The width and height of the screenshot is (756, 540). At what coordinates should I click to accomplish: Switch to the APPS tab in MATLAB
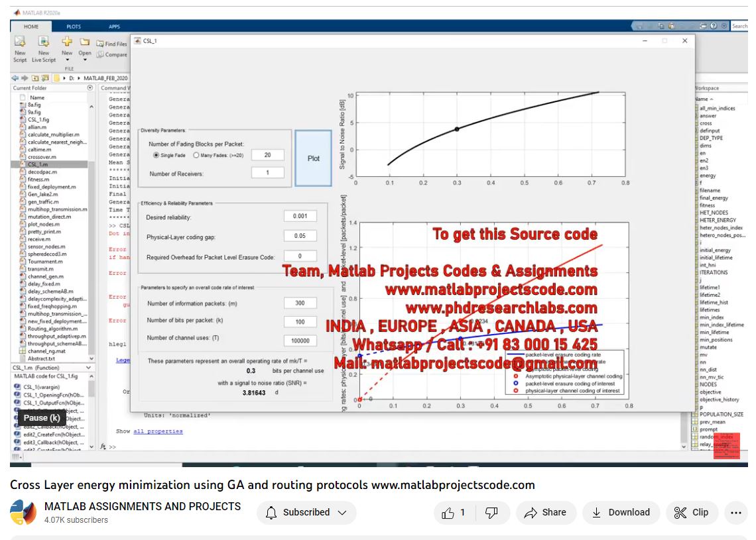(x=114, y=27)
